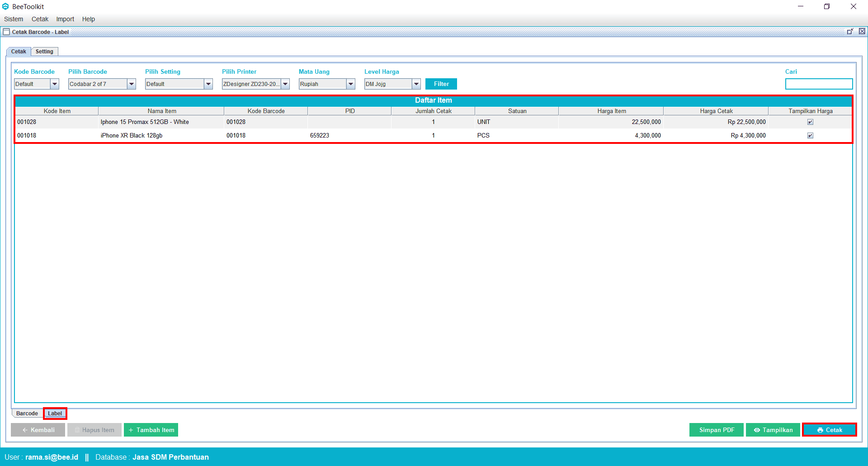Click Tambah Item plus button
Image resolution: width=868 pixels, height=466 pixels.
(x=151, y=430)
